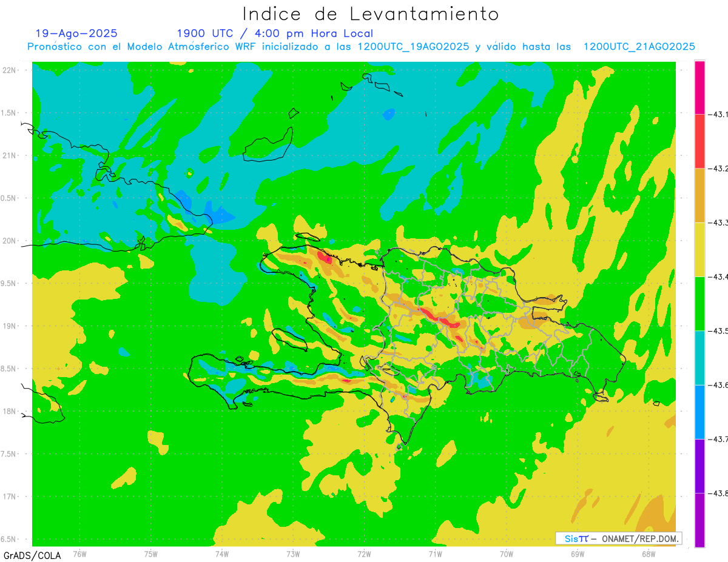728x562 pixels.
Task: Click the GrADS/COLA credit
Action: pyautogui.click(x=32, y=555)
